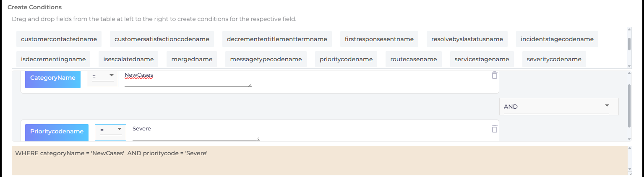Click the blue CategoryName condition label
Image resolution: width=644 pixels, height=177 pixels.
click(53, 78)
